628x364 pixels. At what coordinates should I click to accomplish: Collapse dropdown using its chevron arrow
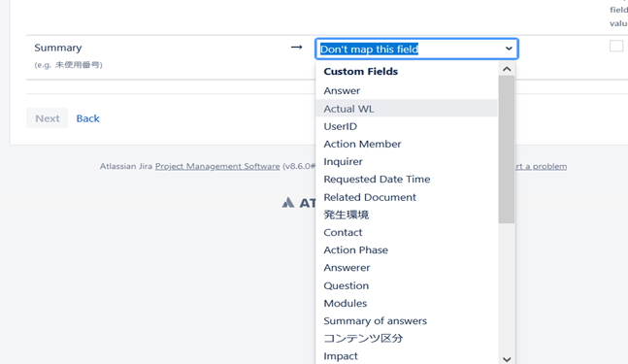509,49
